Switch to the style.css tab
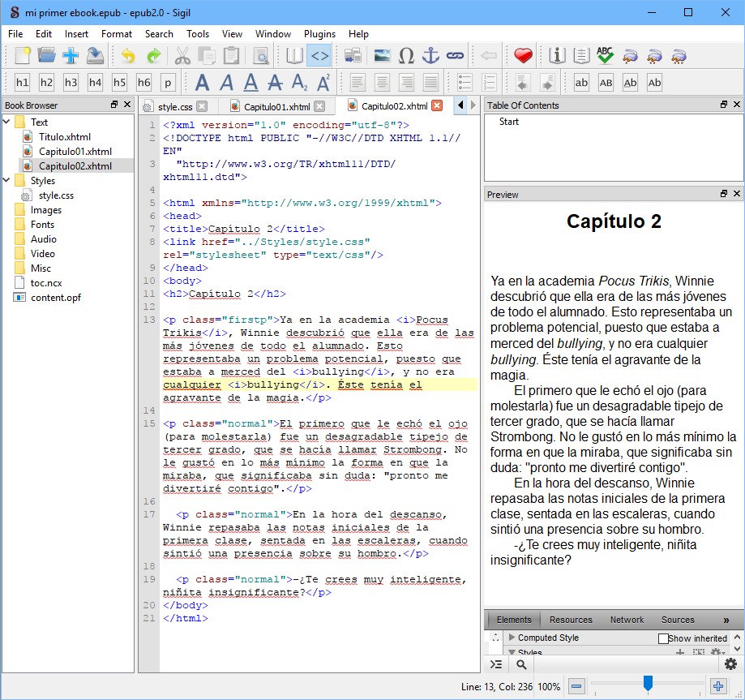745x700 pixels. tap(174, 106)
